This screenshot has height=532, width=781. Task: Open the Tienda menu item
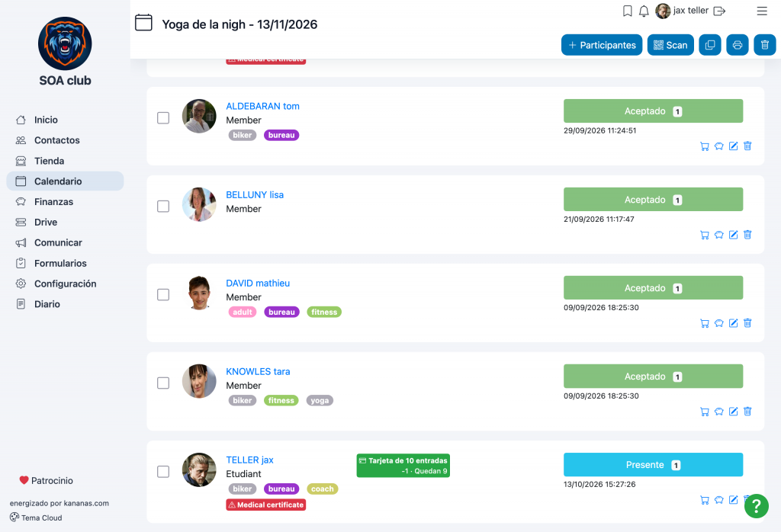(x=65, y=161)
